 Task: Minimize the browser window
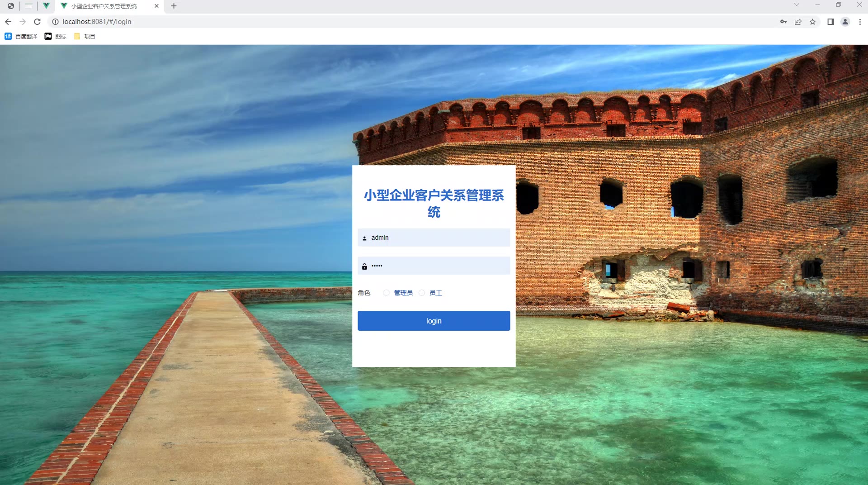[817, 5]
